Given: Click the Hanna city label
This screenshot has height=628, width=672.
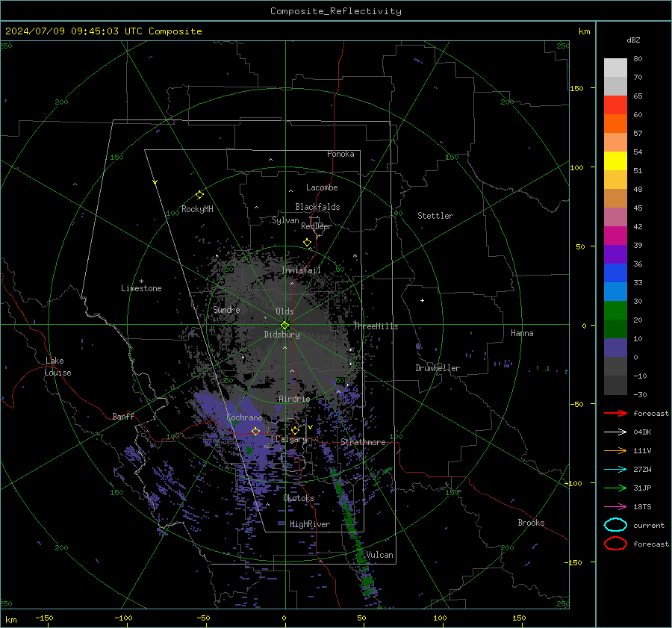Looking at the screenshot, I should [x=522, y=333].
